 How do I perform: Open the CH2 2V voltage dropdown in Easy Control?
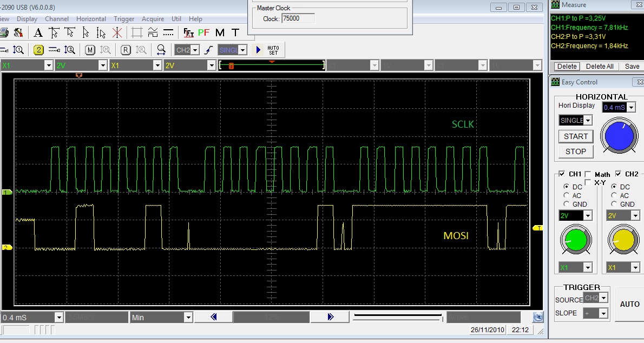635,216
